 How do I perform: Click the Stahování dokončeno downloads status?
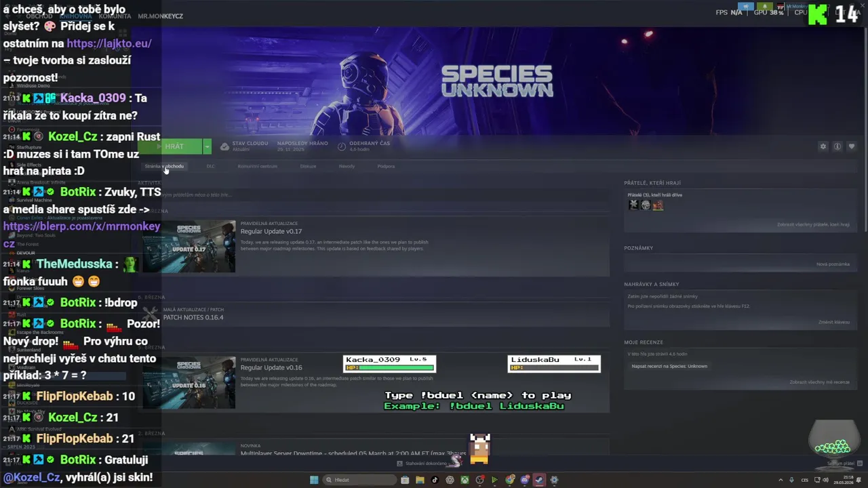[x=427, y=464]
